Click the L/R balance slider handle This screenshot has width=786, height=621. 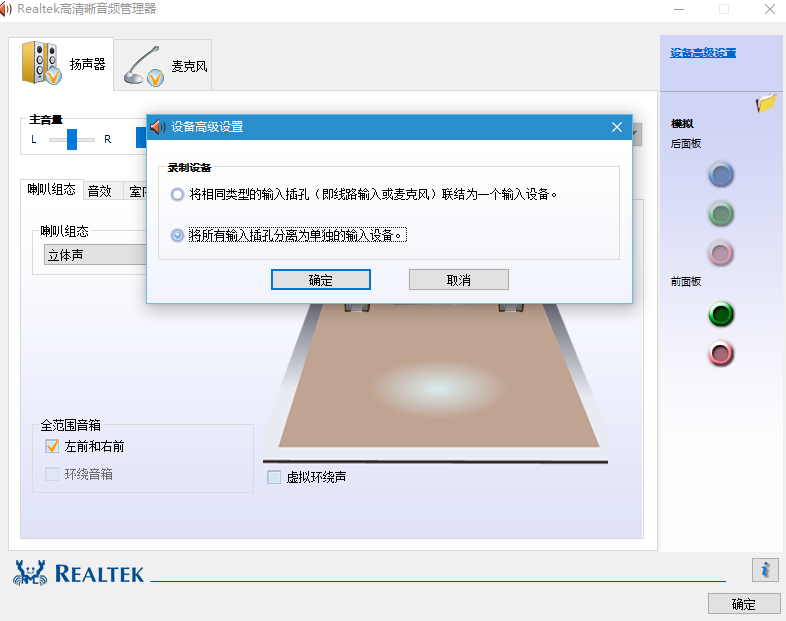[71, 139]
